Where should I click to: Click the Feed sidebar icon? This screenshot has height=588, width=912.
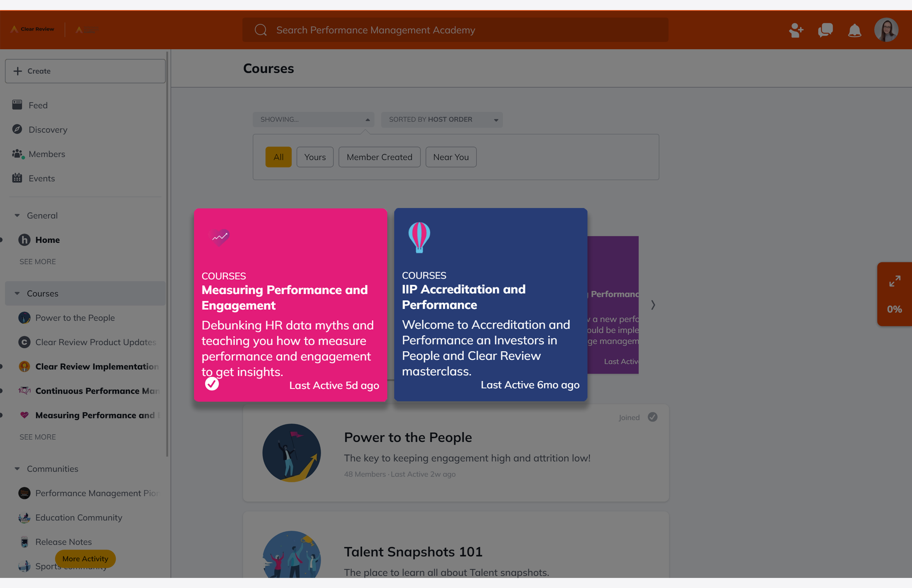(17, 105)
